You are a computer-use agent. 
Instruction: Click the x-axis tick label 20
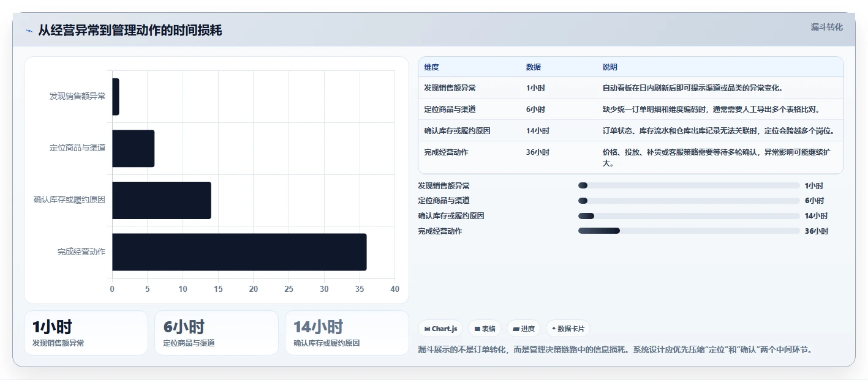253,289
